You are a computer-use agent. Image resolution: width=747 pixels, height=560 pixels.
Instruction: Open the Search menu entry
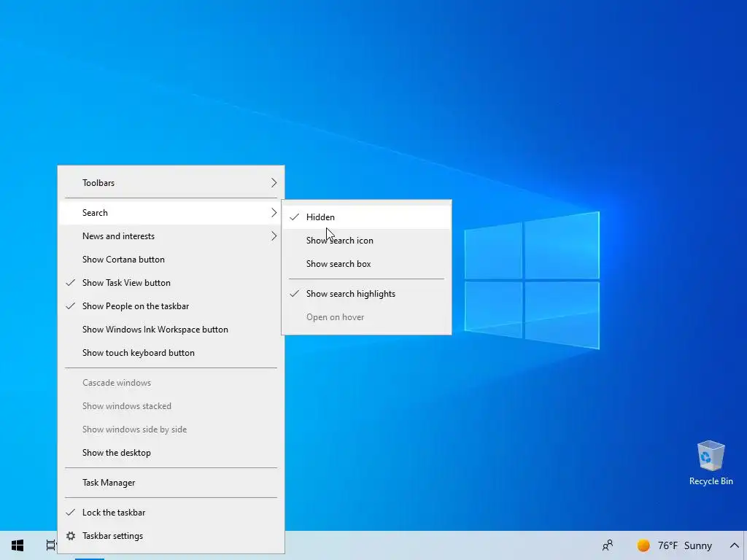(171, 213)
